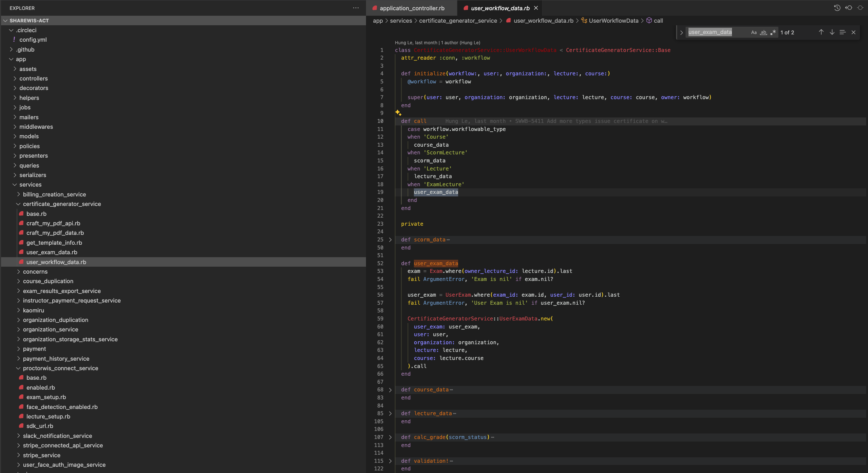Close the find widget

[x=853, y=32]
